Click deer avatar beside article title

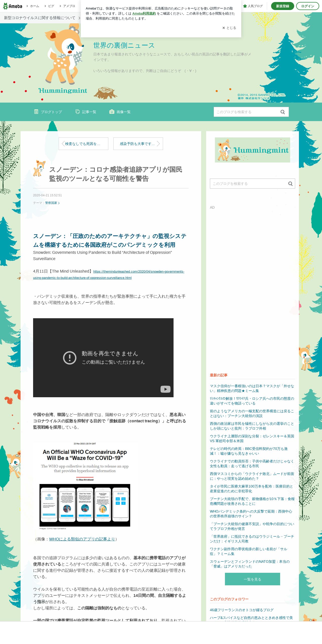(x=39, y=169)
